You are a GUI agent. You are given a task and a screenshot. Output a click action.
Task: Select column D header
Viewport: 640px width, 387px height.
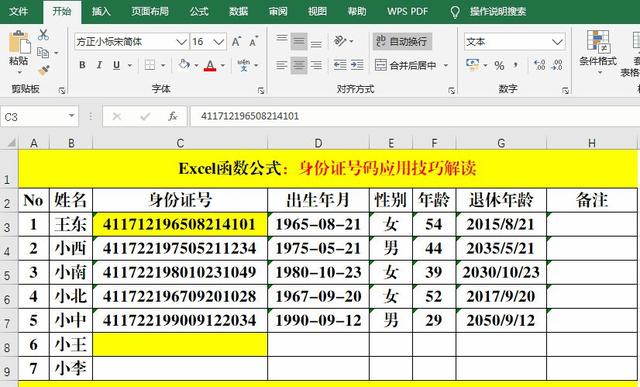pos(318,143)
